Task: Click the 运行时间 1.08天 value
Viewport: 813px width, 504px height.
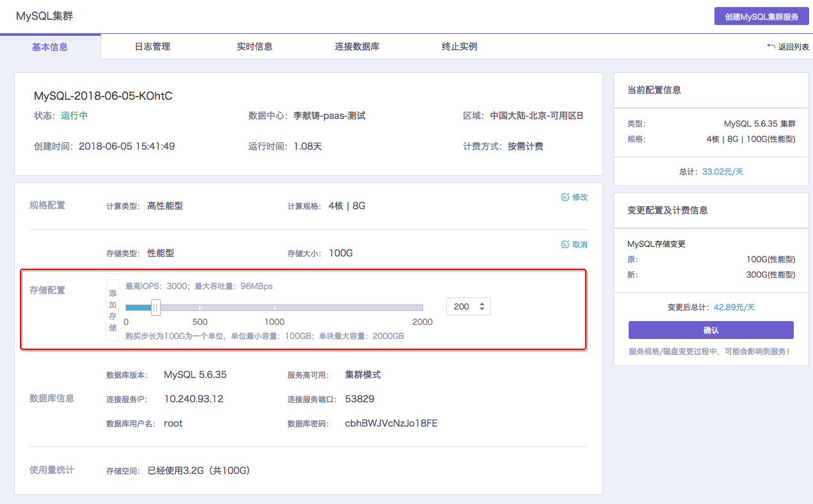Action: point(307,146)
